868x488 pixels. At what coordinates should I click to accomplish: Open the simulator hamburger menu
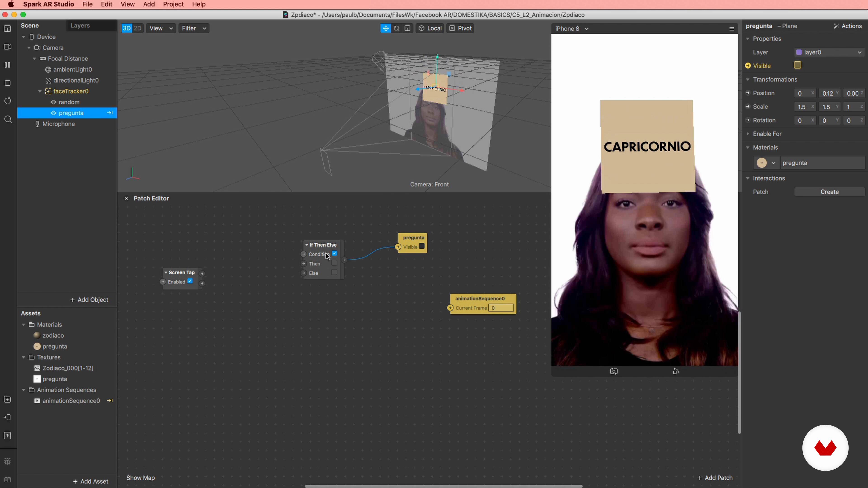[x=731, y=29]
